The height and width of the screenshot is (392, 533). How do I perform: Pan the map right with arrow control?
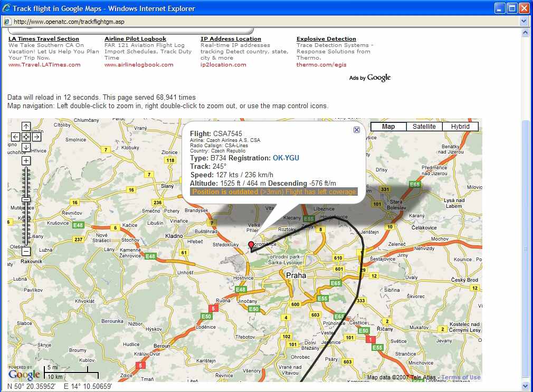pyautogui.click(x=37, y=137)
